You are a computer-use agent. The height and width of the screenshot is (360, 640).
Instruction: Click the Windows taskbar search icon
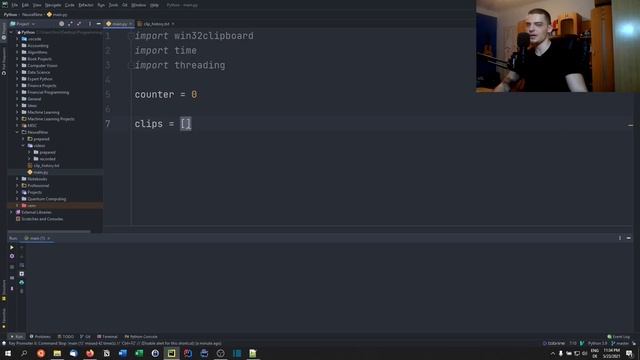(x=24, y=353)
